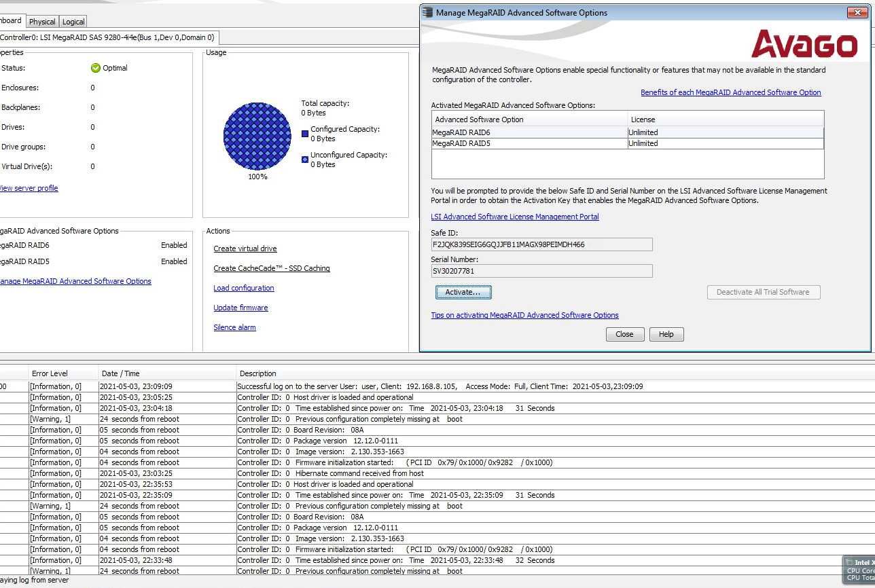Select MegaRAID RAID5 row in options table
Screen dimensions: 875x588
tap(628, 143)
